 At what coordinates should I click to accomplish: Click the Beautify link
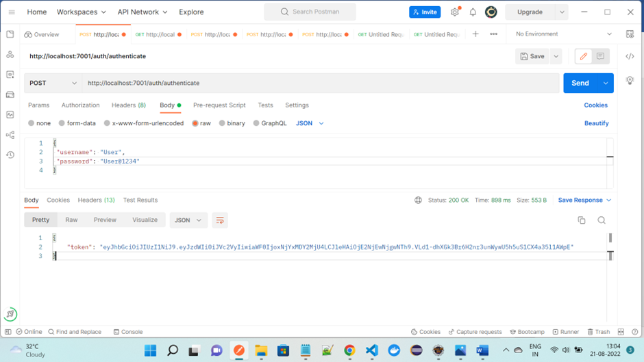tap(596, 123)
